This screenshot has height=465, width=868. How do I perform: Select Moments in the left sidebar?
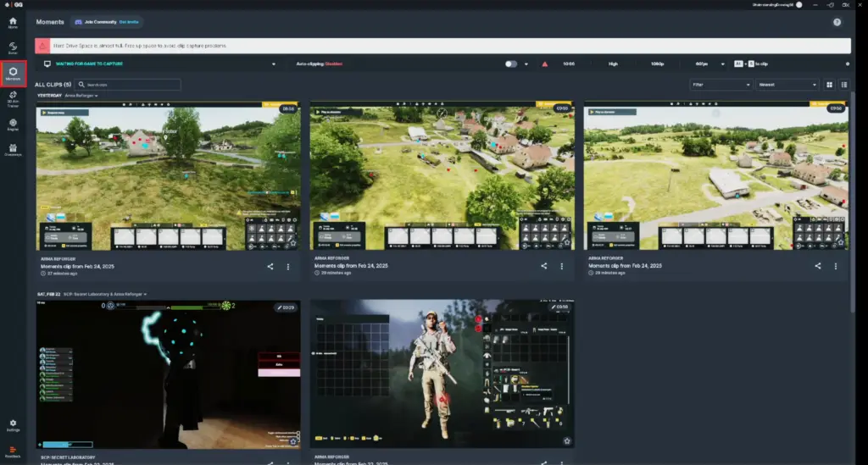(x=13, y=74)
